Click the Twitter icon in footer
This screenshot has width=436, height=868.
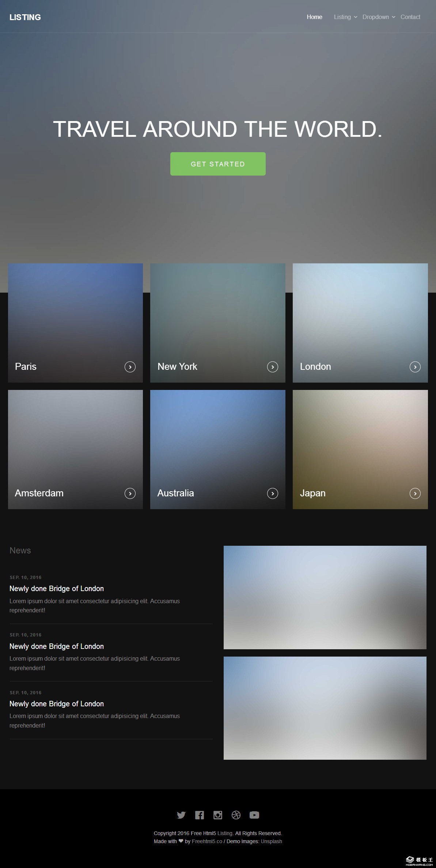pyautogui.click(x=181, y=815)
